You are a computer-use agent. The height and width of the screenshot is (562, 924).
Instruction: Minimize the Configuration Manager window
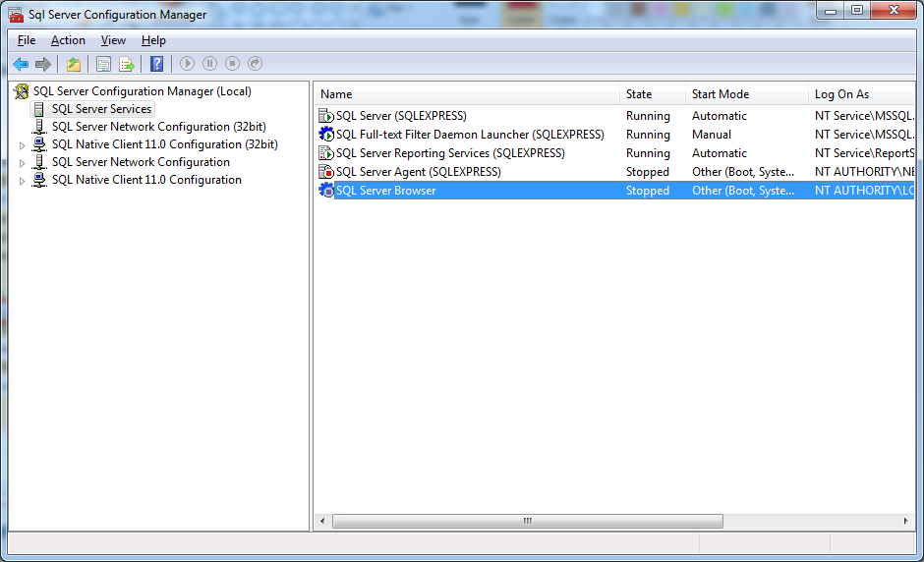tap(831, 10)
